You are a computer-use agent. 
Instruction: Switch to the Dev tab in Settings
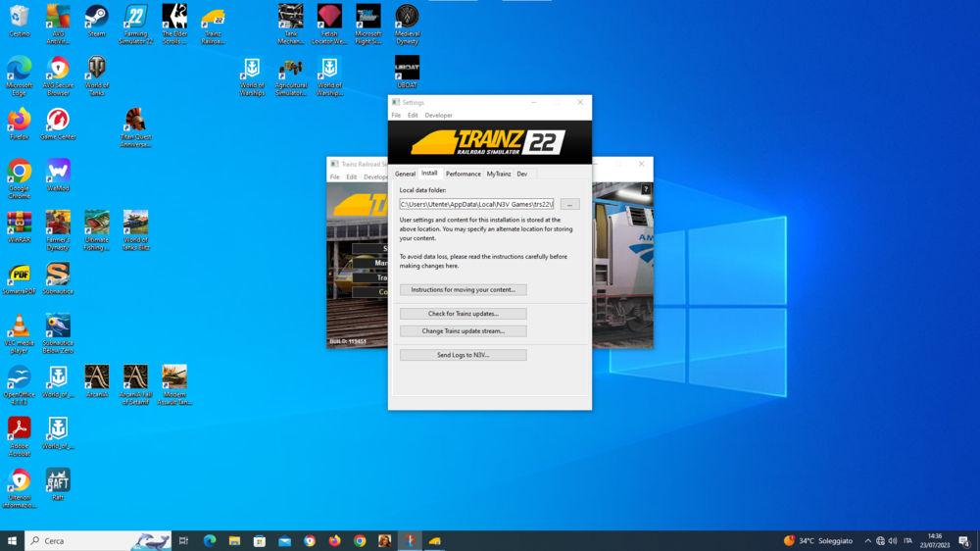(522, 174)
